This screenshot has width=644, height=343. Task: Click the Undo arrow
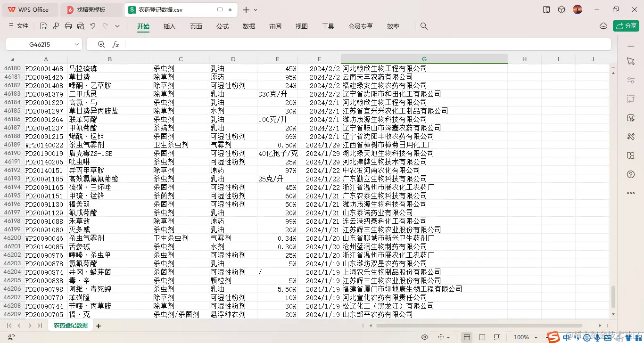click(93, 26)
